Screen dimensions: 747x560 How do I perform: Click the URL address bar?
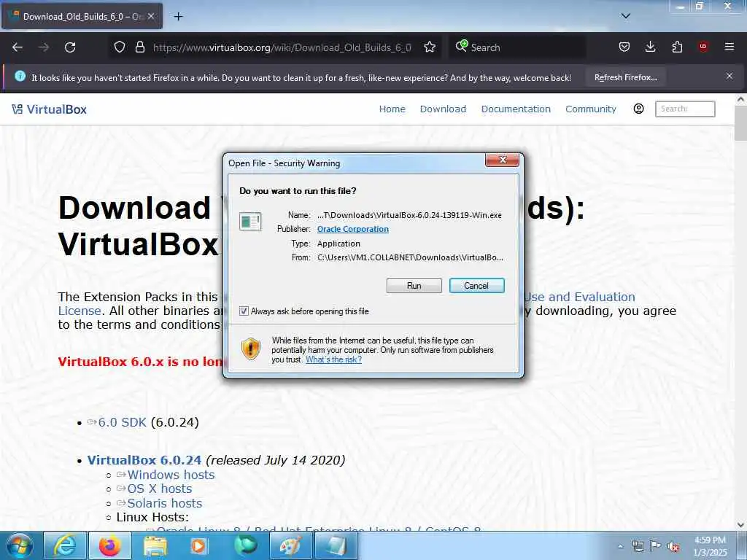click(282, 47)
